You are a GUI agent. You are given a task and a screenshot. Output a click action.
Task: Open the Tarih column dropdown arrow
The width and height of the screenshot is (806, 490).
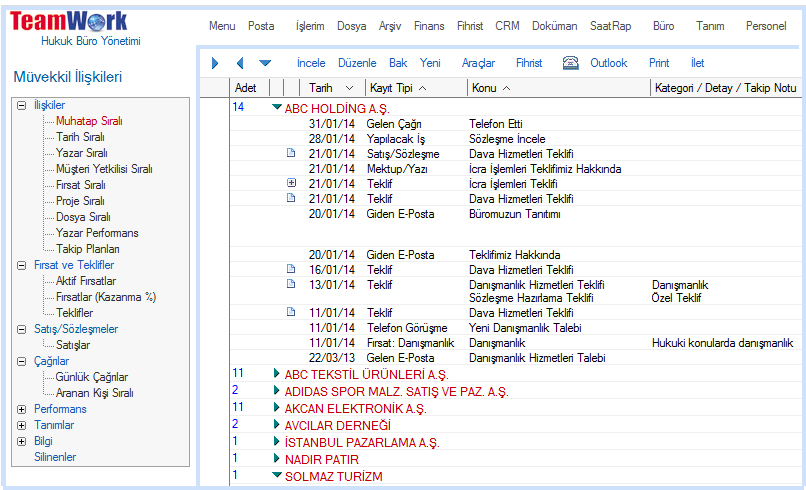tap(350, 88)
